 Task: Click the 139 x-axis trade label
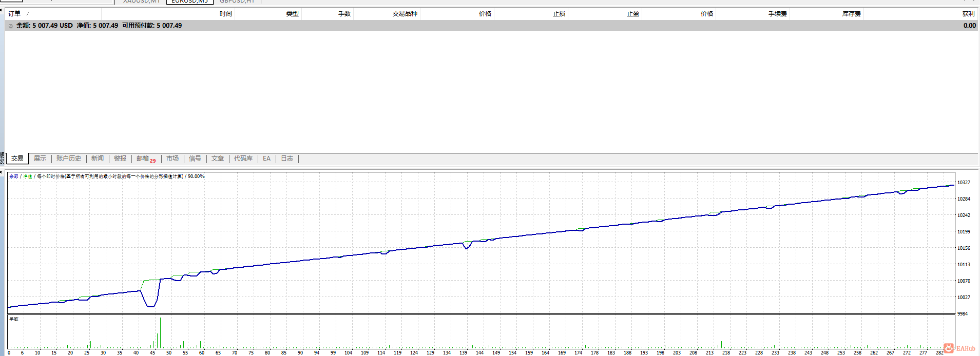463,353
